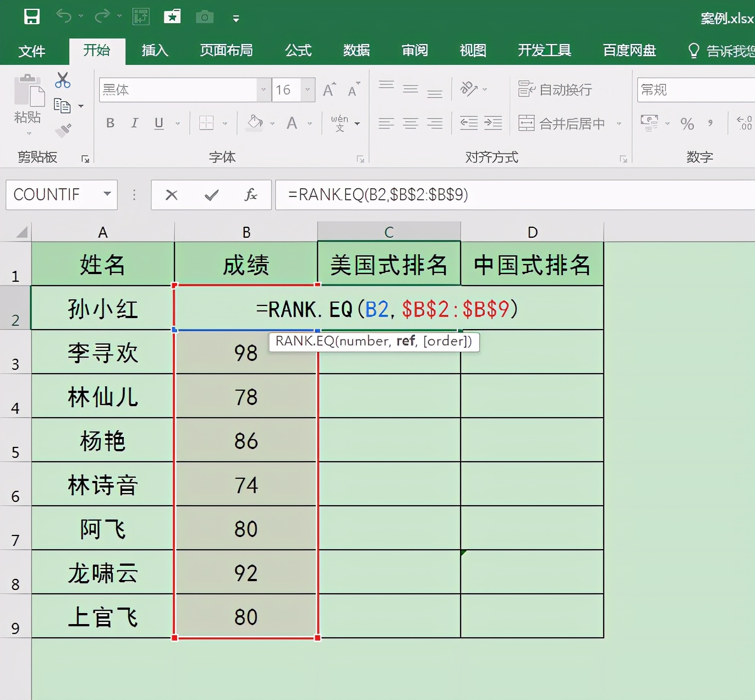Align text to middle of cell
Screen dimensions: 755x700
[411, 88]
